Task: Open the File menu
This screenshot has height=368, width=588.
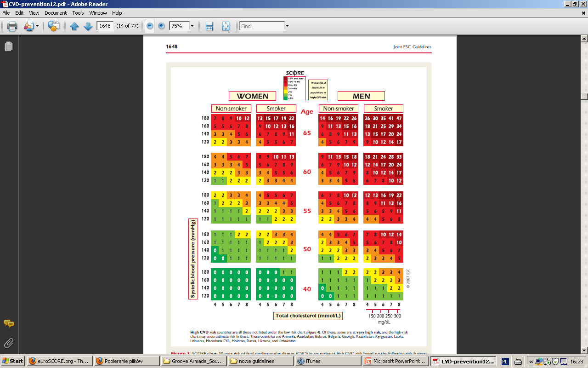Action: click(6, 13)
